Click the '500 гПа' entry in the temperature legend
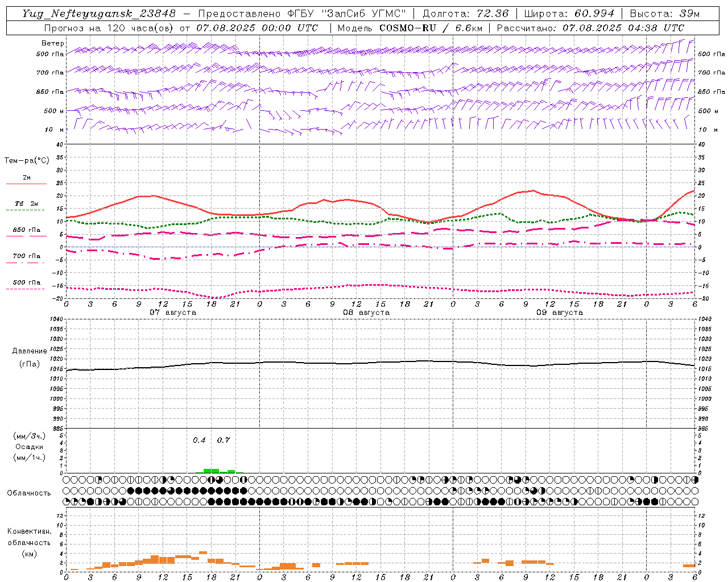 tap(26, 282)
